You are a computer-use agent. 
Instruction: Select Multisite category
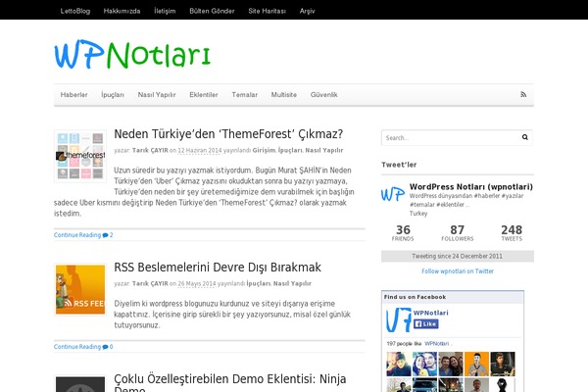pyautogui.click(x=284, y=95)
